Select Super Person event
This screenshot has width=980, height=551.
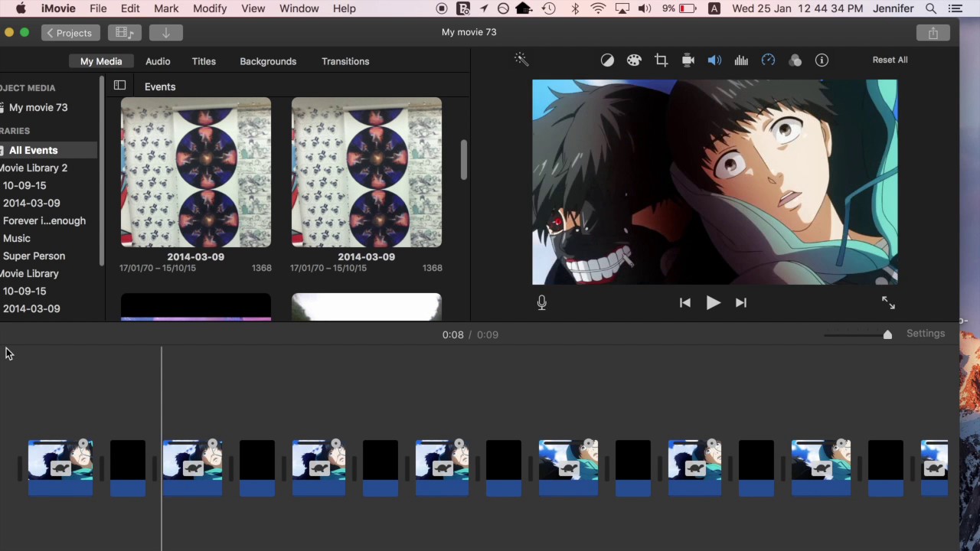(x=34, y=256)
